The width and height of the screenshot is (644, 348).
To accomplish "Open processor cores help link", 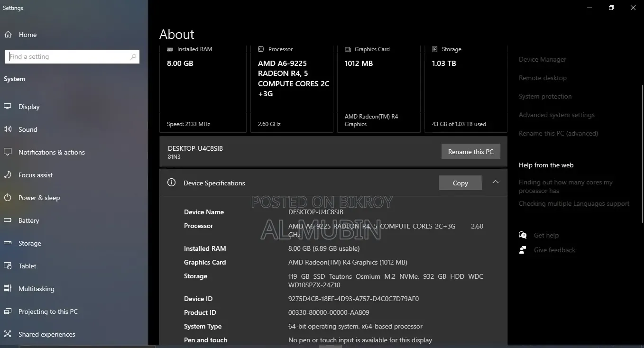I will 566,186.
